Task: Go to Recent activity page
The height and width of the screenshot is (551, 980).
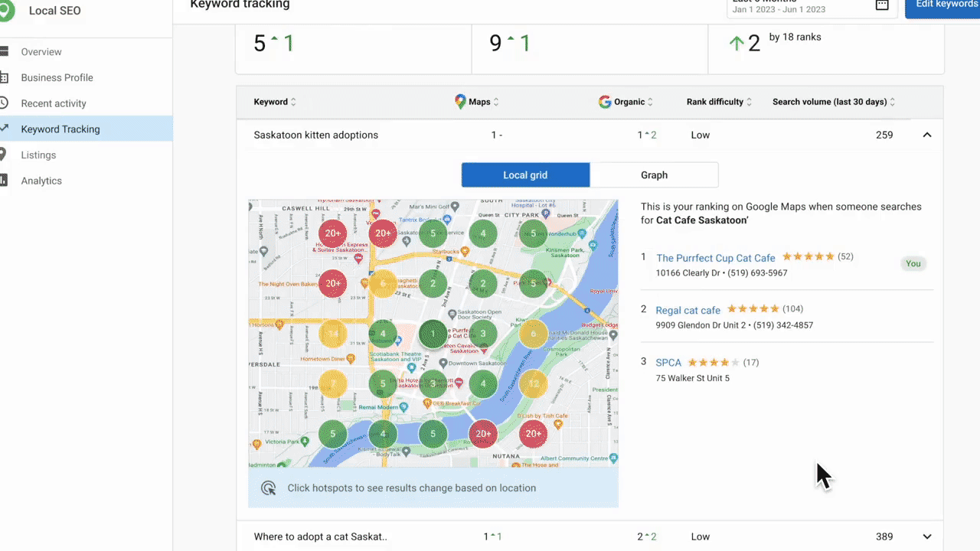Action: pyautogui.click(x=54, y=103)
